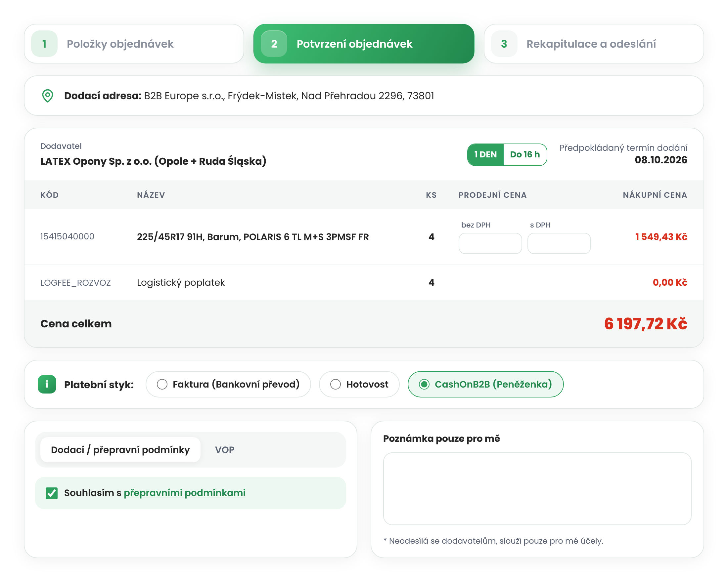The height and width of the screenshot is (582, 728).
Task: Select Hotovost payment method
Action: point(359,384)
